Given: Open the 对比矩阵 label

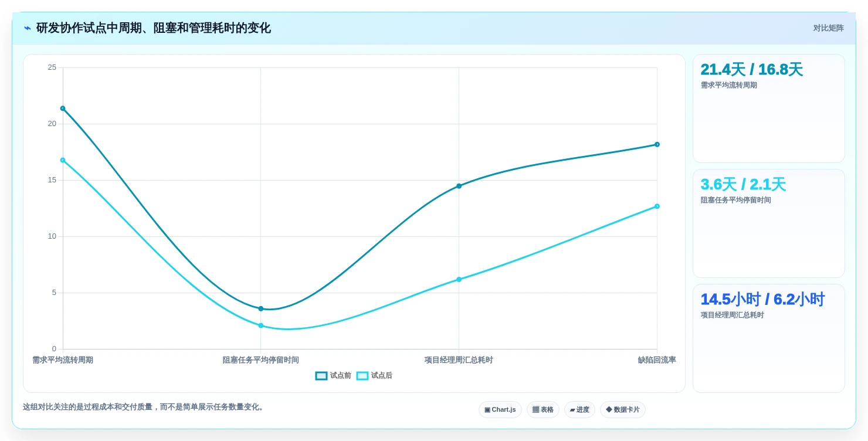Looking at the screenshot, I should tap(828, 28).
